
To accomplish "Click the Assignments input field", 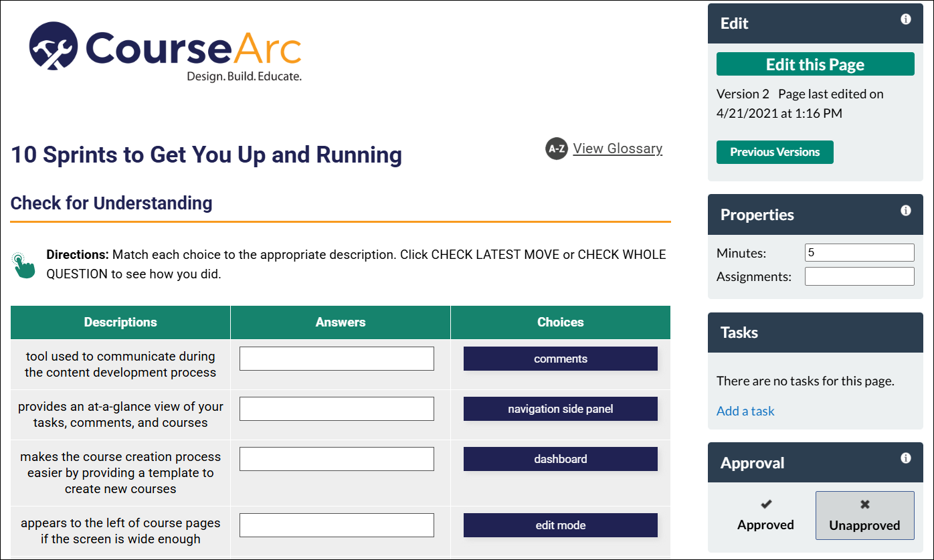I will (x=859, y=276).
